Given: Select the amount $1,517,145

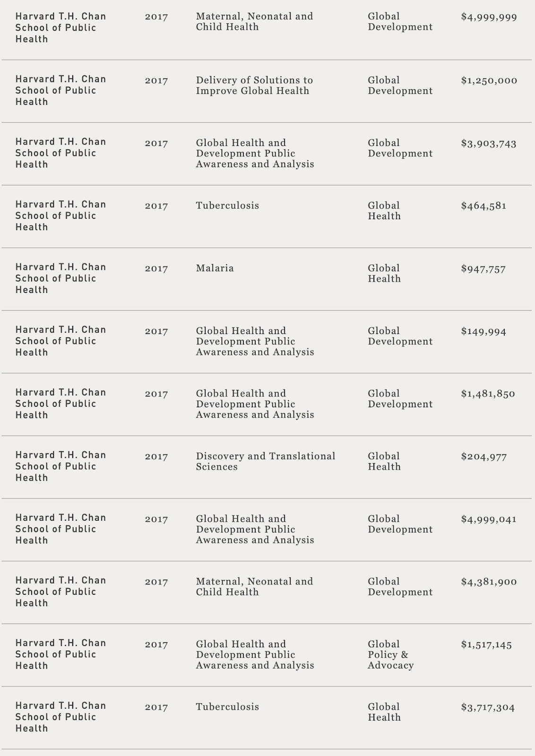Looking at the screenshot, I should (486, 645).
